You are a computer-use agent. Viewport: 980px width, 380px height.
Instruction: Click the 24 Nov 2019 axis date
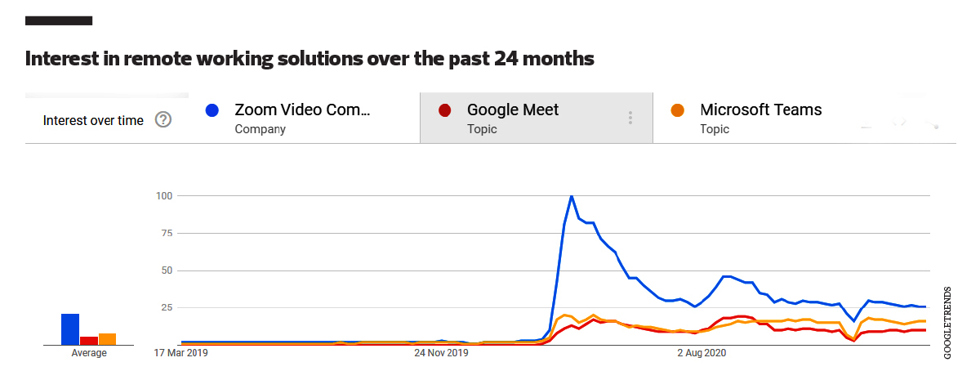[x=442, y=353]
